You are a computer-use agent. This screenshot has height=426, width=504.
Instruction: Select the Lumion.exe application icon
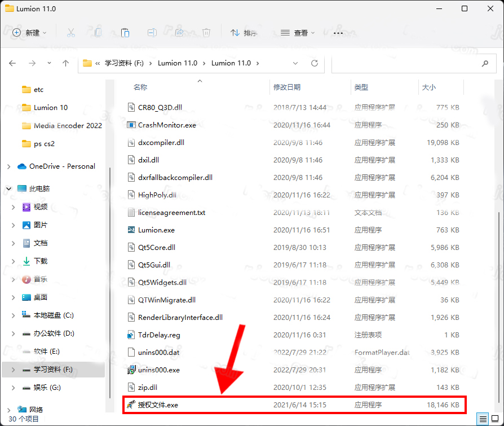point(131,230)
